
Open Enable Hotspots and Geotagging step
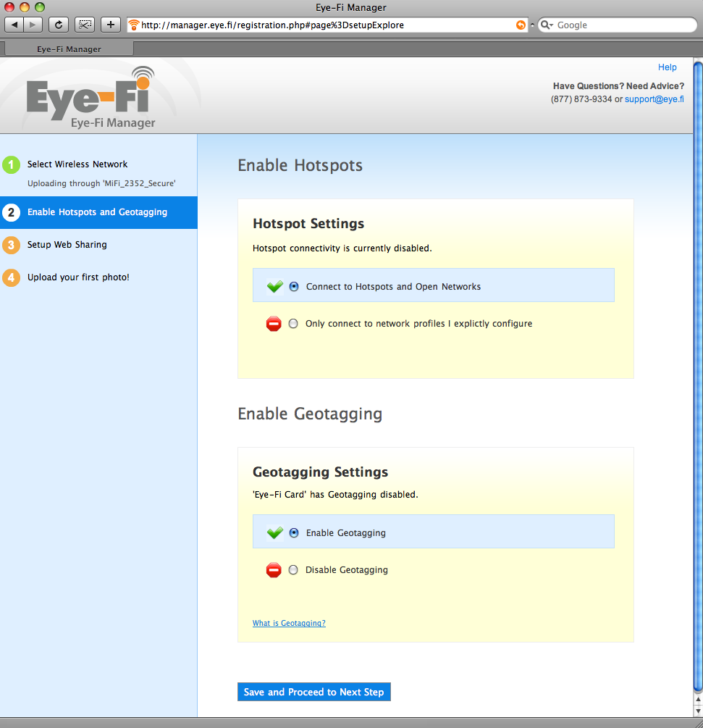[98, 212]
